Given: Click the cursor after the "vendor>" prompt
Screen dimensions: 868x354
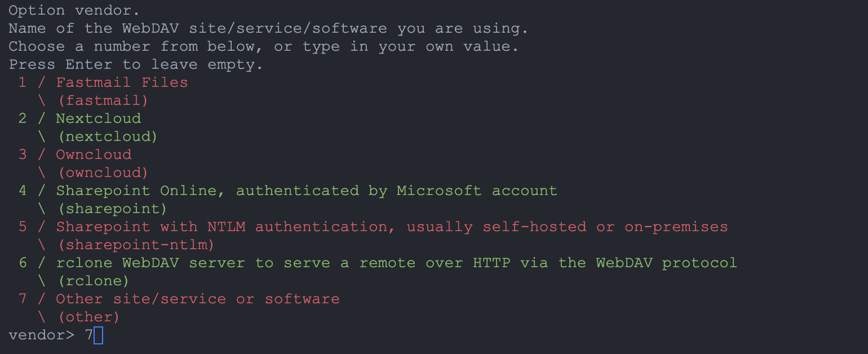Looking at the screenshot, I should point(99,335).
